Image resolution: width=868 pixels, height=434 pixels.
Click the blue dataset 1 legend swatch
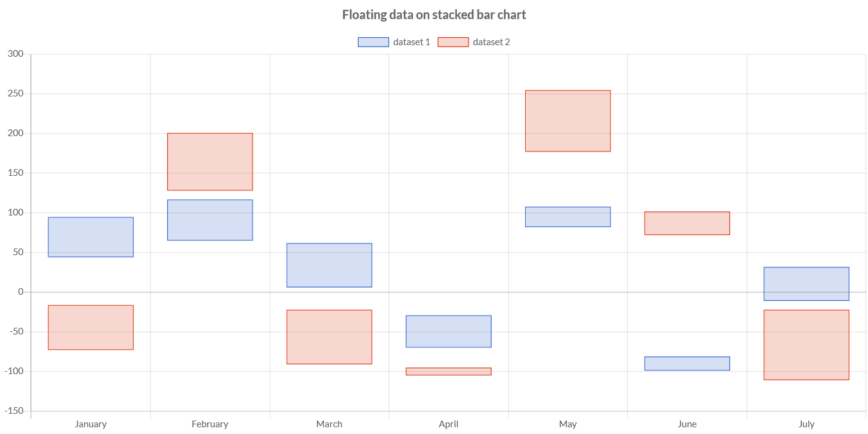pos(373,42)
